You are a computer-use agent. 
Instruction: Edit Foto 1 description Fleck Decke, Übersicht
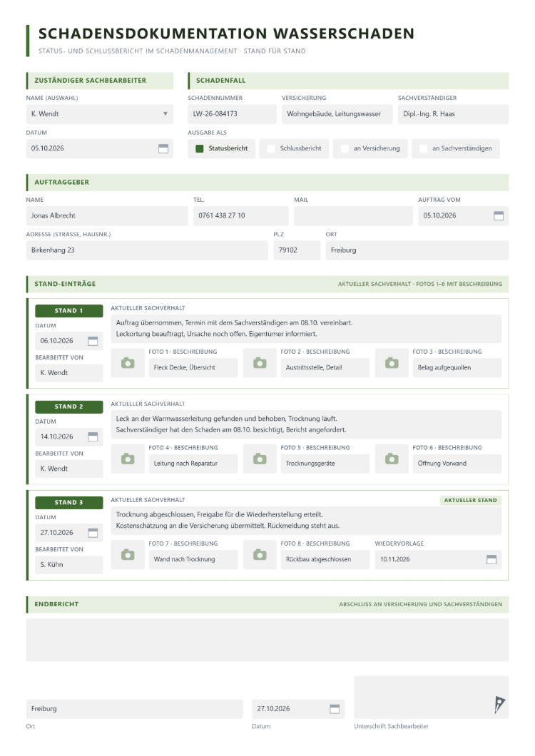point(193,367)
